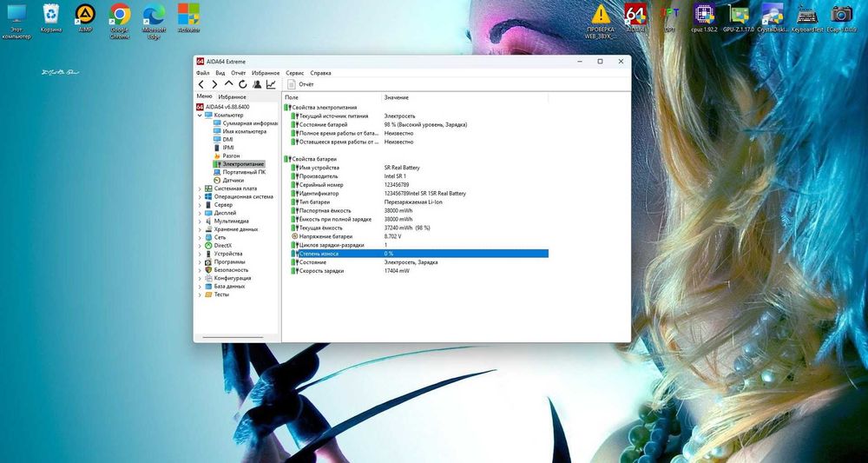
Task: Click the Конфигурация tree icon
Action: 208,278
